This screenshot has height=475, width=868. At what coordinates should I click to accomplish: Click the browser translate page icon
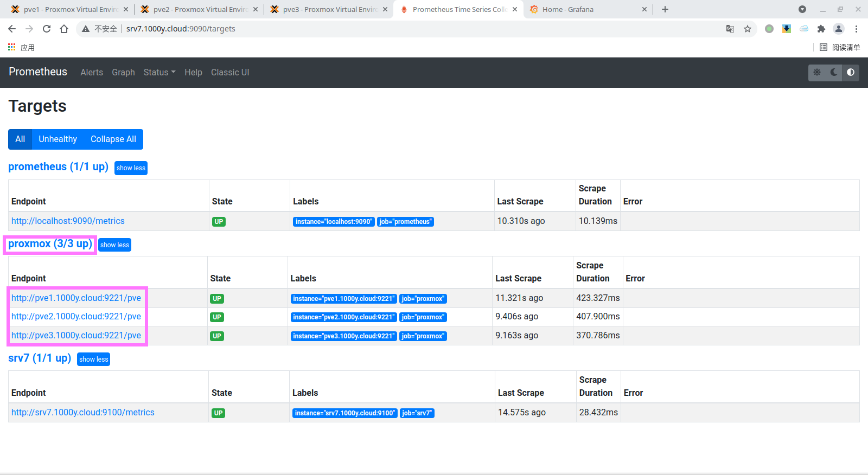point(730,29)
